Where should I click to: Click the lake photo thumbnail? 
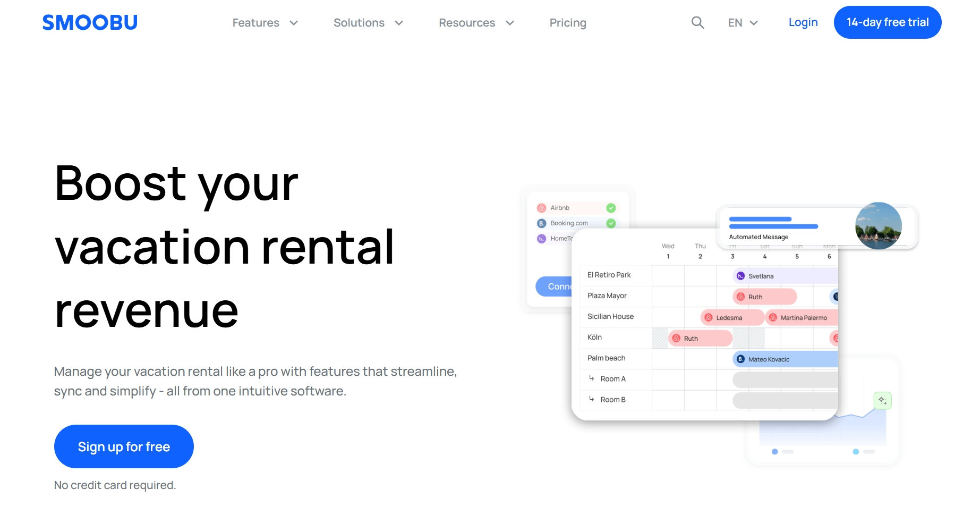879,225
